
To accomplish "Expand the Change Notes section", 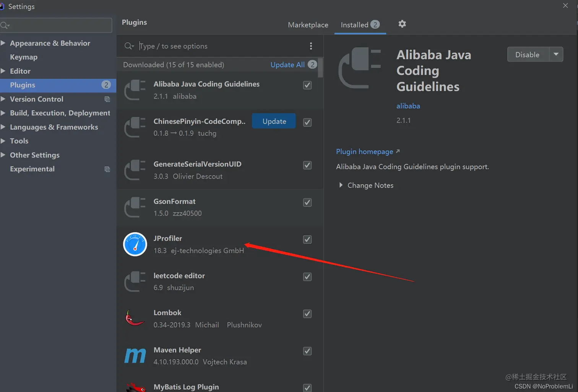I will [x=341, y=185].
